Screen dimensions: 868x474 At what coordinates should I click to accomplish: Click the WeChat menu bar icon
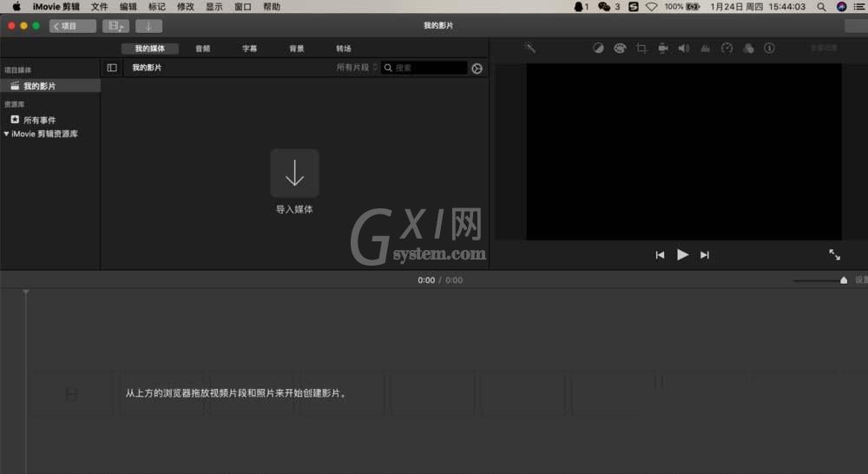click(604, 7)
